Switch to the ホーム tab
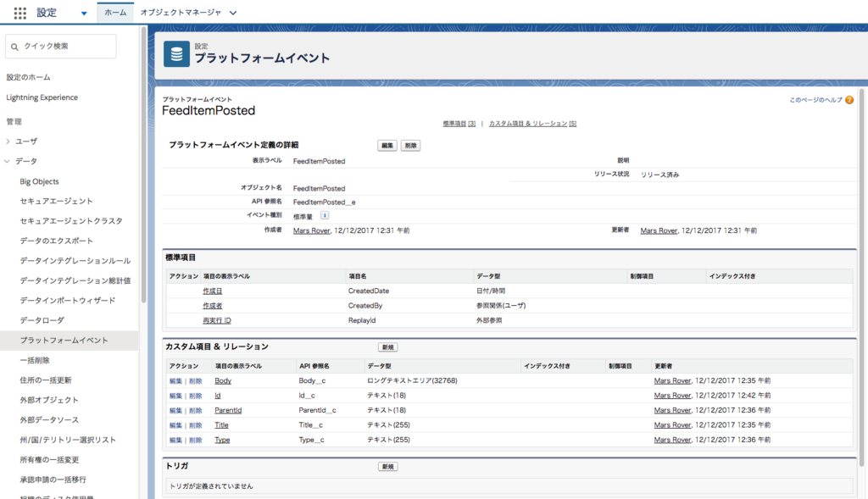The width and height of the screenshot is (868, 499). point(115,12)
